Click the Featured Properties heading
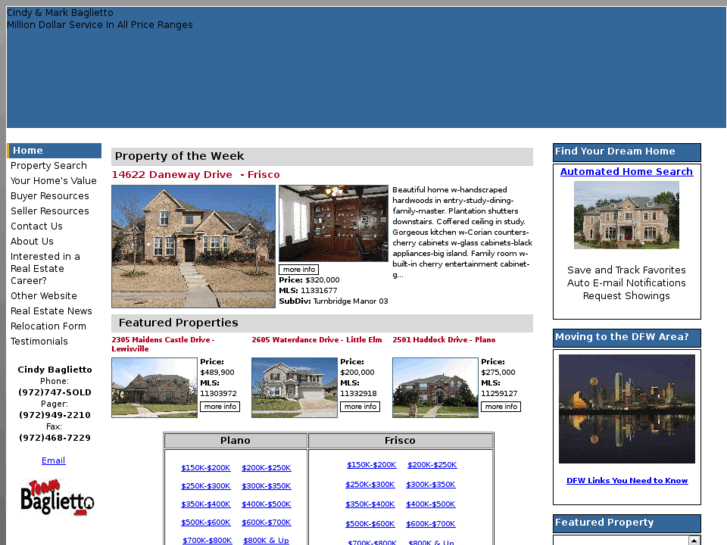The height and width of the screenshot is (545, 727). tap(178, 323)
